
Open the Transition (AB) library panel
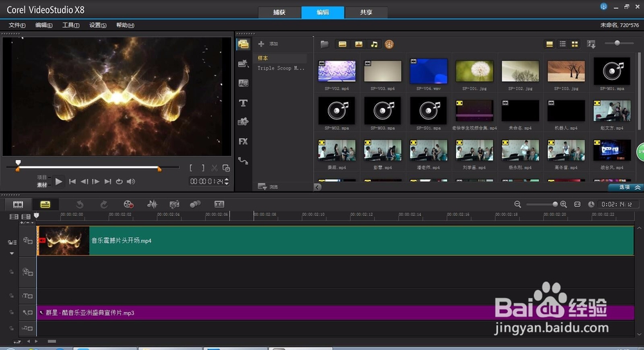click(243, 83)
